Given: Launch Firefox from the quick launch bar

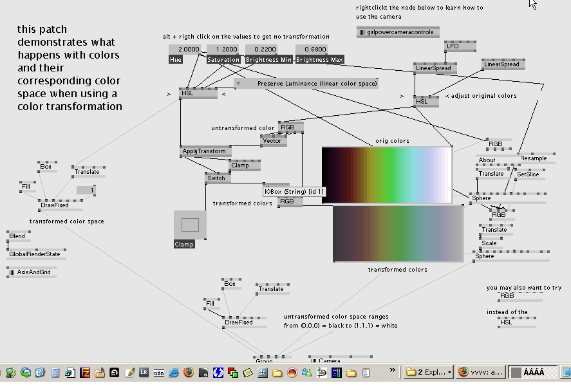Looking at the screenshot, I should pyautogui.click(x=188, y=373).
